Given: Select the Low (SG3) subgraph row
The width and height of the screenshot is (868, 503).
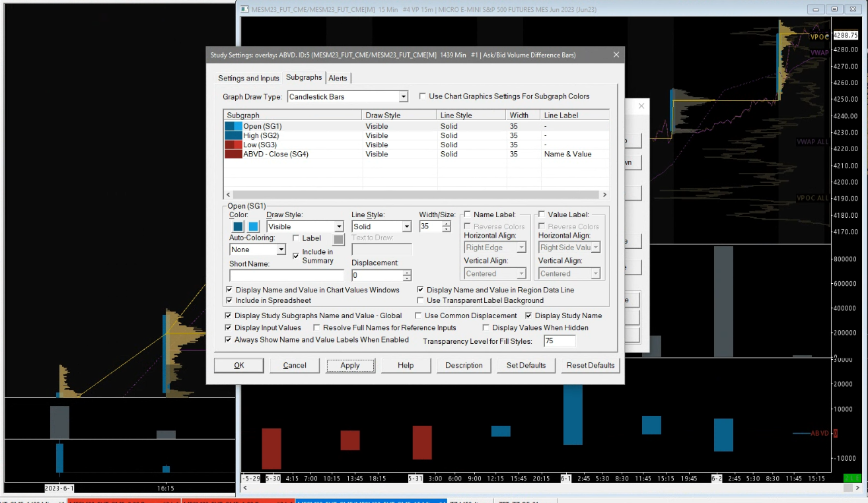Looking at the screenshot, I should [x=416, y=145].
